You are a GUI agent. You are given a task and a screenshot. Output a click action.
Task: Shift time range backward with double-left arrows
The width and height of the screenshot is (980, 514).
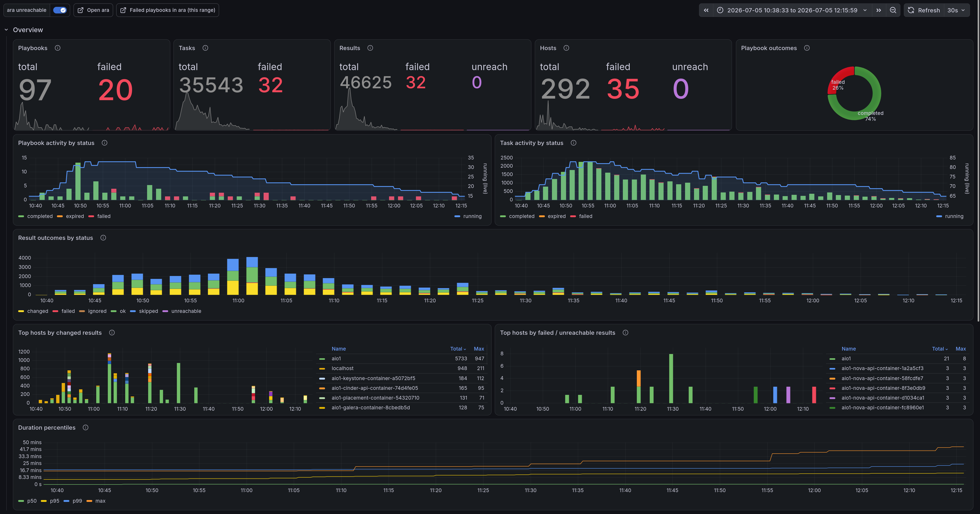pos(706,10)
